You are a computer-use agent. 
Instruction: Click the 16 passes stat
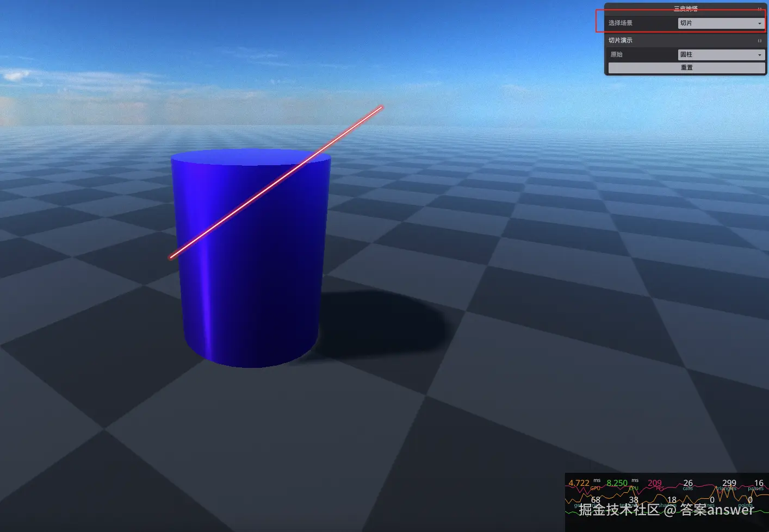click(x=757, y=484)
